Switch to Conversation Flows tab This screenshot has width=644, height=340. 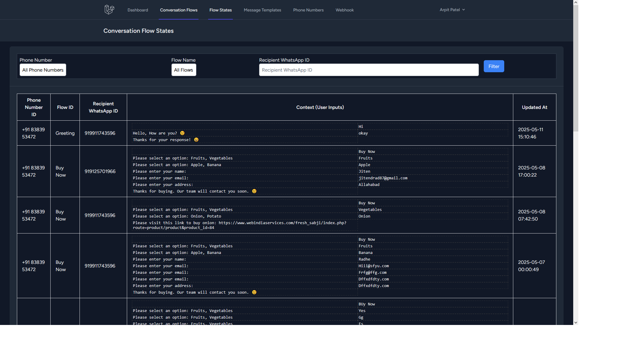point(179,10)
